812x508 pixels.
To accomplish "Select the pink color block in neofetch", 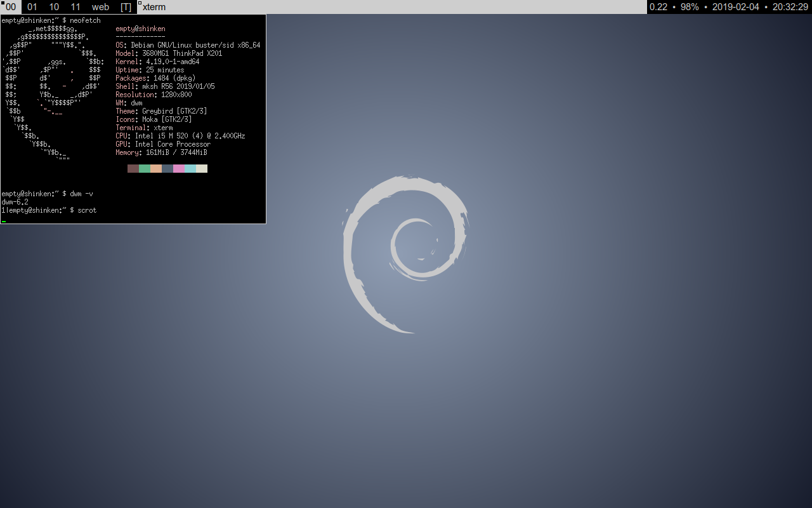I will point(179,168).
